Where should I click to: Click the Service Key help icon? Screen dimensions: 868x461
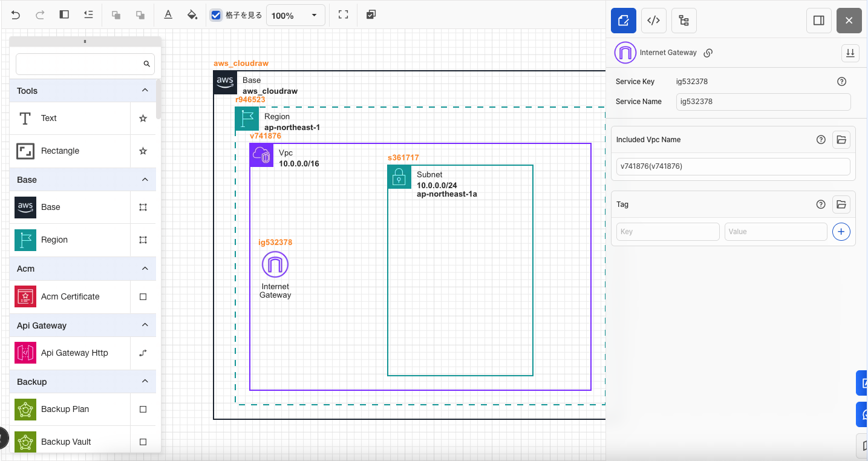pos(841,82)
